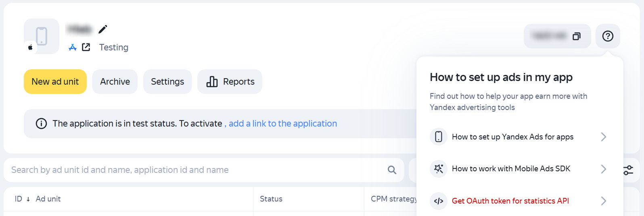Image resolution: width=644 pixels, height=216 pixels.
Task: Click the code brackets API icon
Action: point(439,201)
